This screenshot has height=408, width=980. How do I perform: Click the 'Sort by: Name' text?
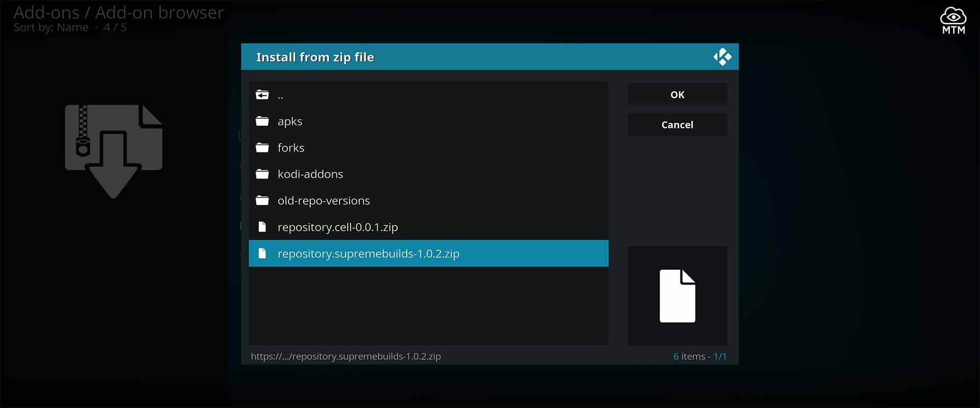point(51,28)
